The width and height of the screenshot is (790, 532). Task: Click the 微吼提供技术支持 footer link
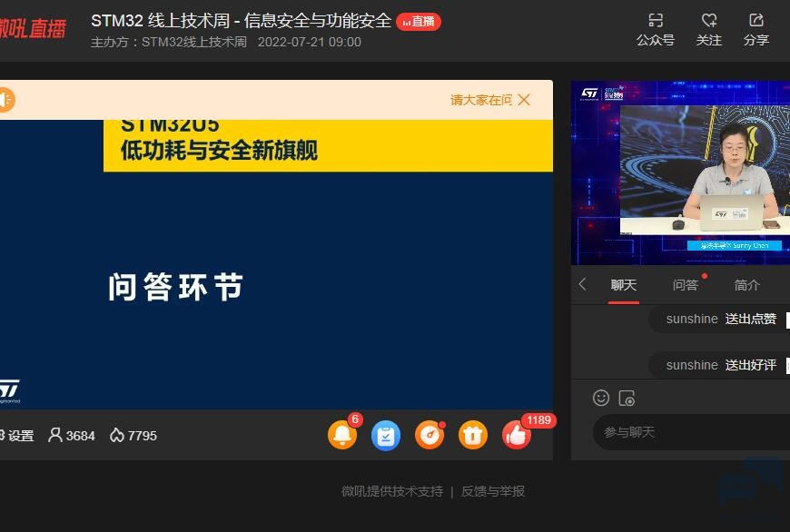point(392,491)
